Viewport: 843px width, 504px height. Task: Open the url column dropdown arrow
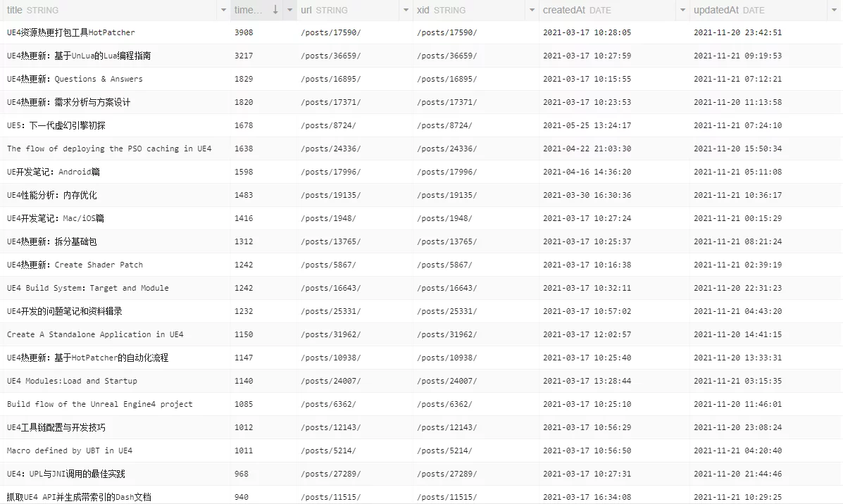tap(406, 11)
